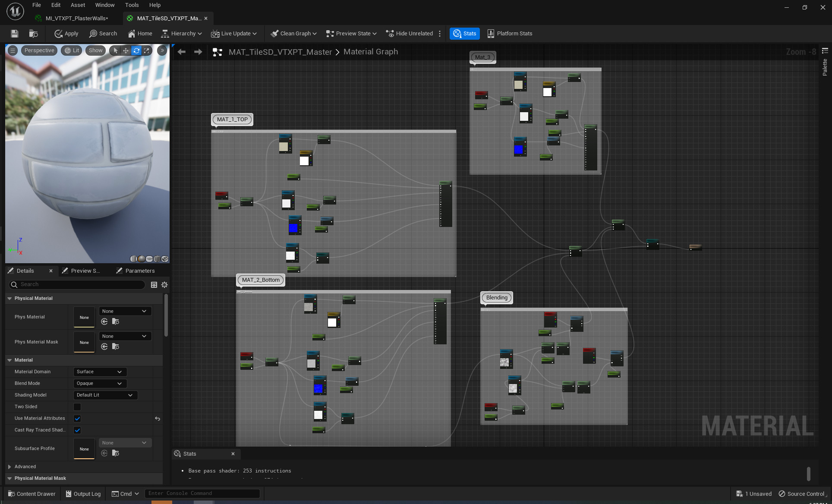
Task: Click the console command input field
Action: [x=202, y=494]
